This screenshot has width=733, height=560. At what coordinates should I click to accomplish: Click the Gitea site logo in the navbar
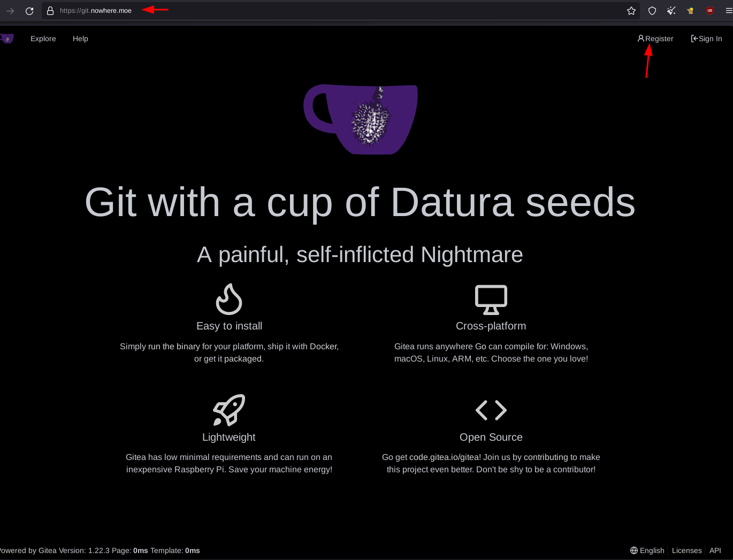click(7, 39)
